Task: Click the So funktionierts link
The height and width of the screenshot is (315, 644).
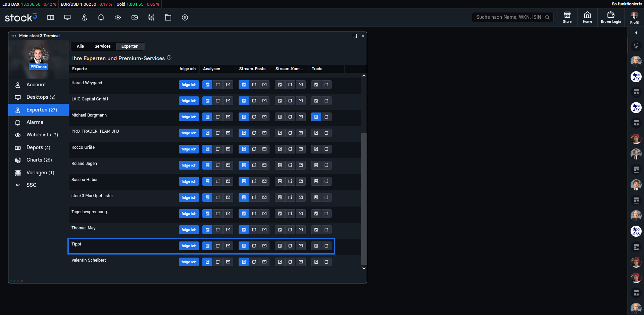Action: tap(627, 4)
